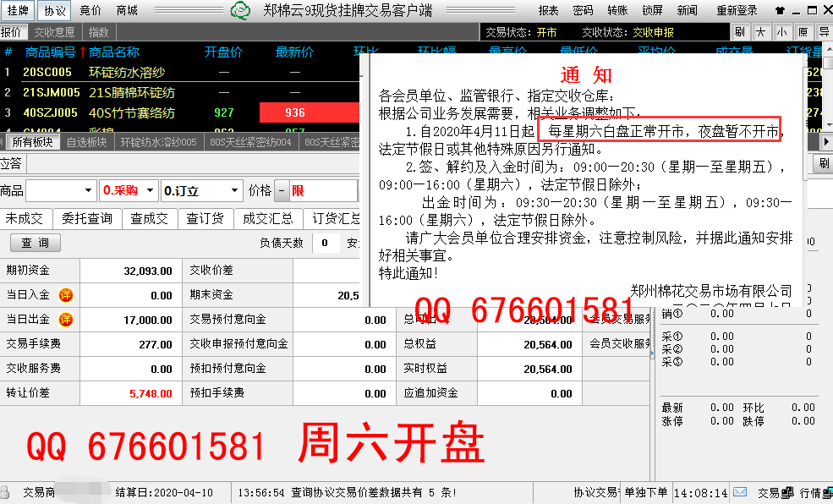Image resolution: width=833 pixels, height=504 pixels.
Task: Show next board tabs with right arrow
Action: 826,142
